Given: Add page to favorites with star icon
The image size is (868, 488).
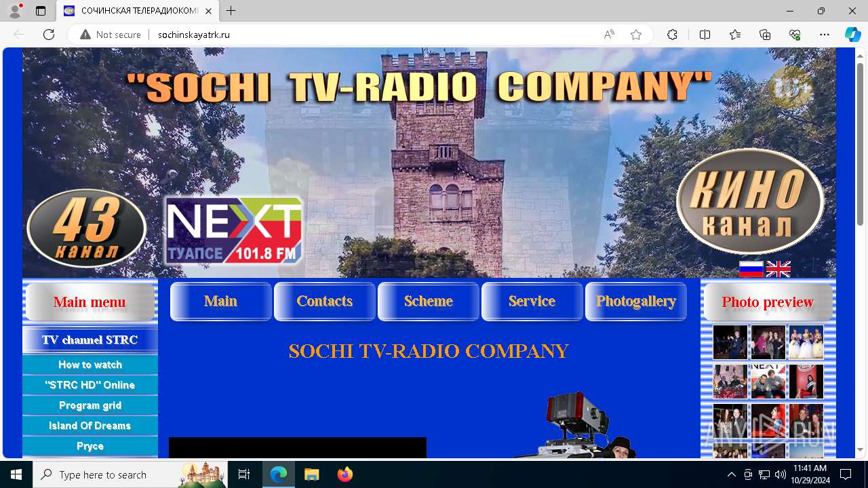Looking at the screenshot, I should click(636, 35).
